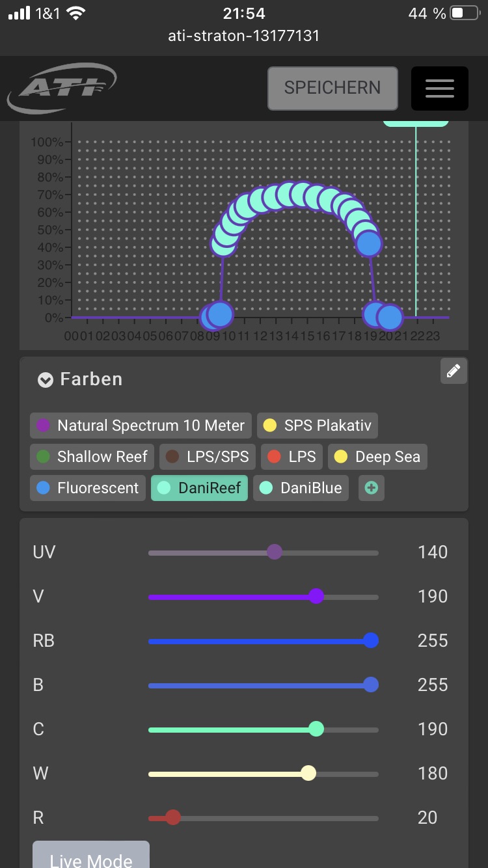
Task: Switch to the Deep Sea preset
Action: pos(377,457)
